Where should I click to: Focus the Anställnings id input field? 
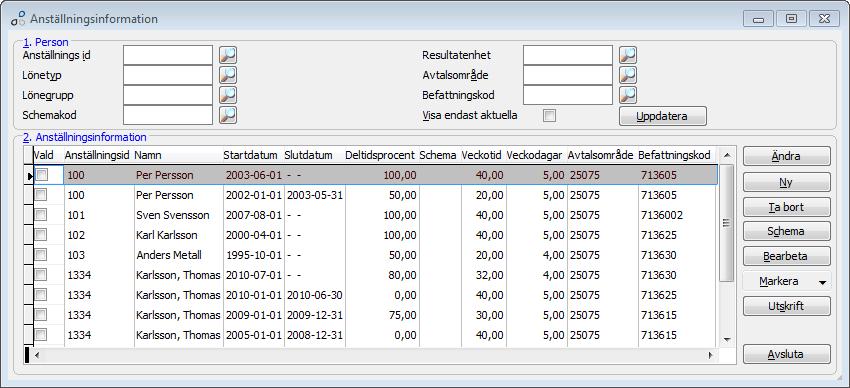pos(168,55)
